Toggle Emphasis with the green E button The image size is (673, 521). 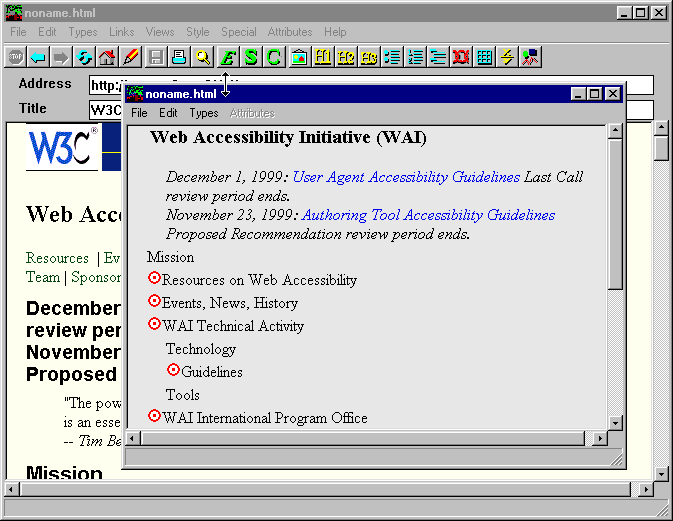(x=228, y=57)
